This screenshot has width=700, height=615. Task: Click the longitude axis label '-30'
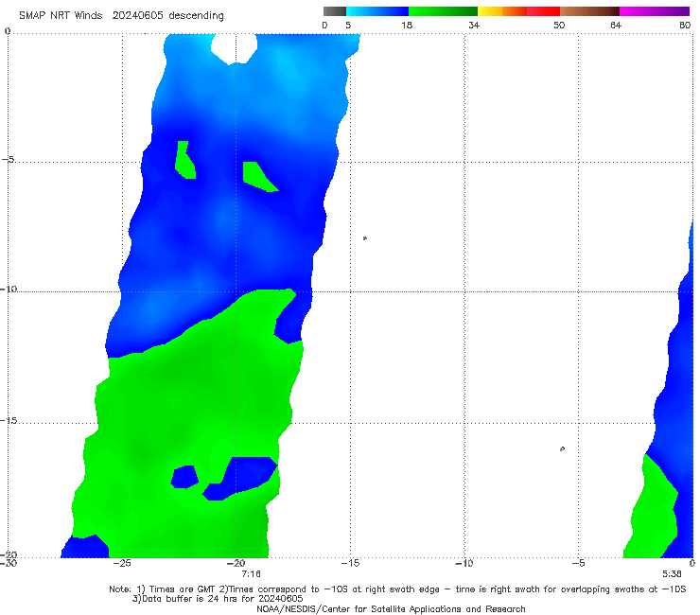coord(9,563)
